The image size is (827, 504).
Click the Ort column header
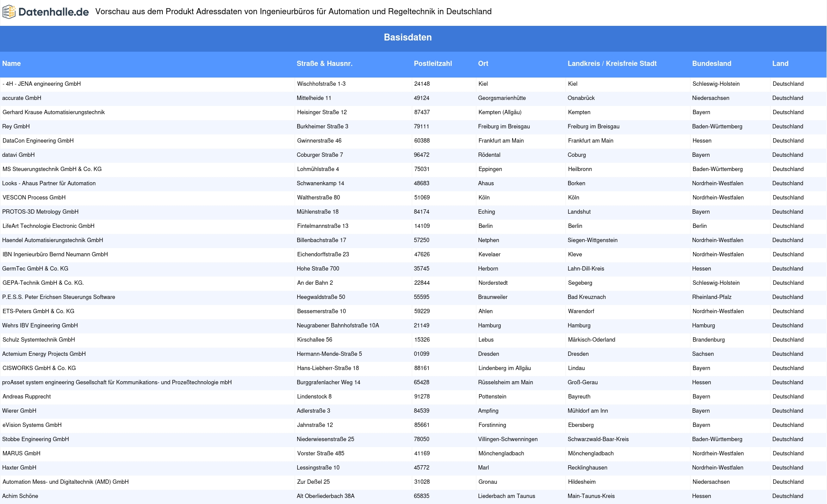pos(483,64)
